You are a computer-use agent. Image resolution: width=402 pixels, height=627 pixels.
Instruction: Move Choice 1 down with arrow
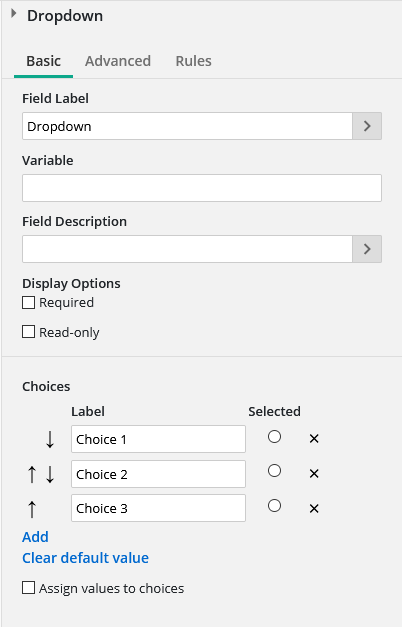(x=50, y=439)
